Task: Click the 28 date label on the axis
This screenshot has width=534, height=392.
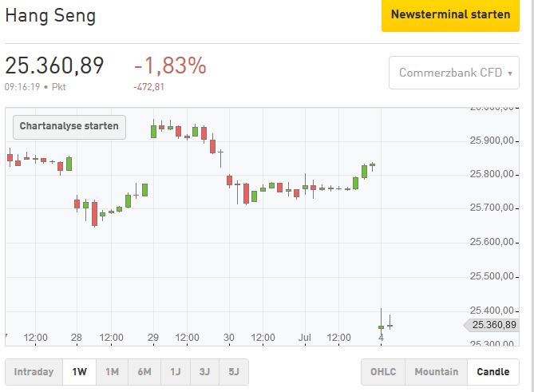Action: click(76, 338)
